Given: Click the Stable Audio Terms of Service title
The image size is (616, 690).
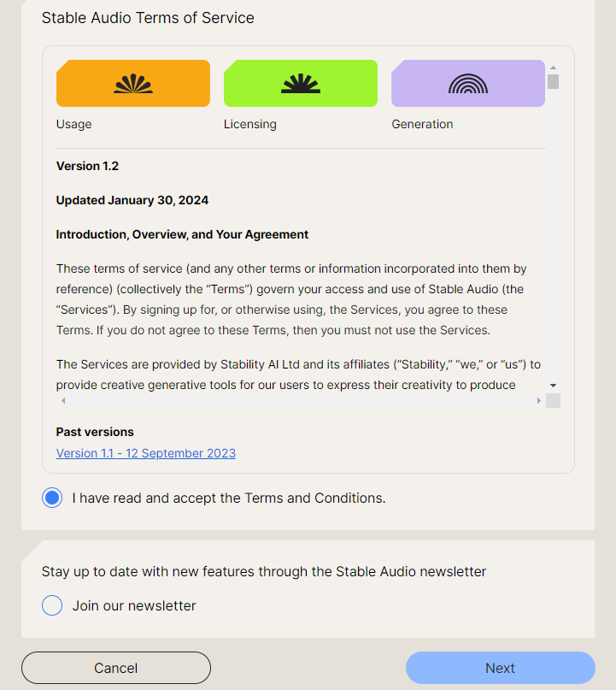Looking at the screenshot, I should [x=148, y=18].
